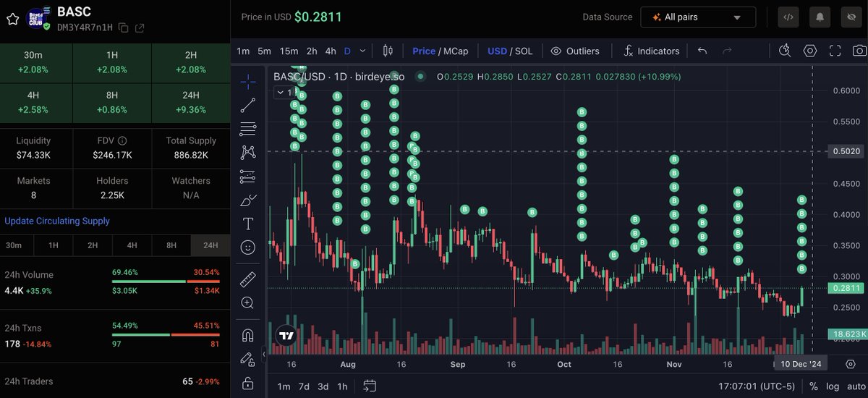Collapse the indicator legend showing 1

tap(284, 93)
